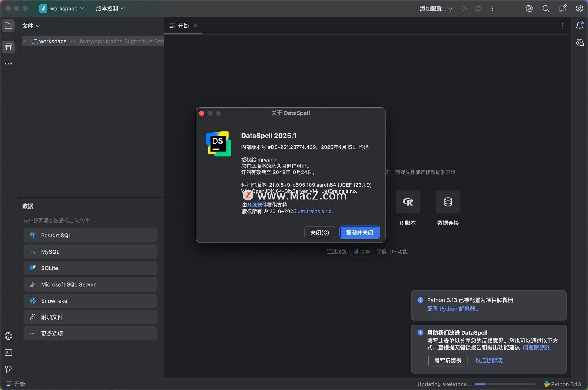Viewport: 588px width, 390px height.
Task: Click the 开始 breadcrumb in status bar
Action: point(16,384)
